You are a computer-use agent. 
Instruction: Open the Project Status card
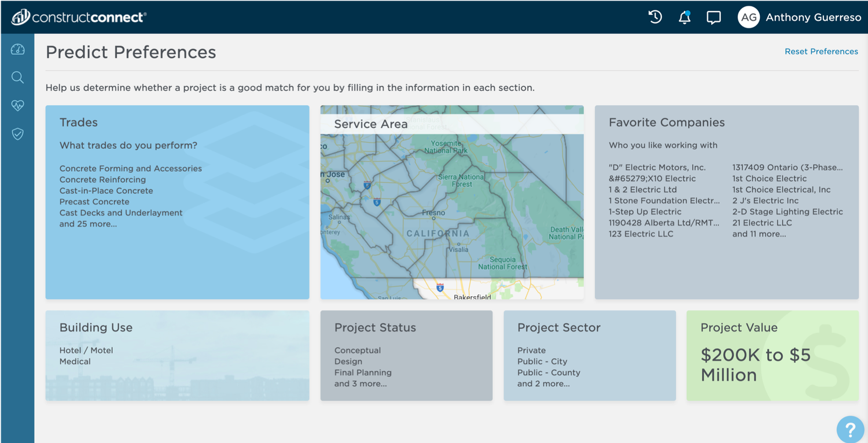click(406, 356)
